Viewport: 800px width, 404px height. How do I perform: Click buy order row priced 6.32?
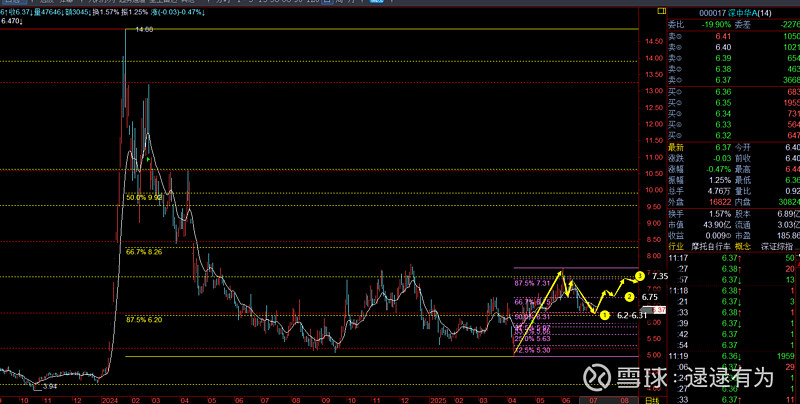click(x=734, y=135)
